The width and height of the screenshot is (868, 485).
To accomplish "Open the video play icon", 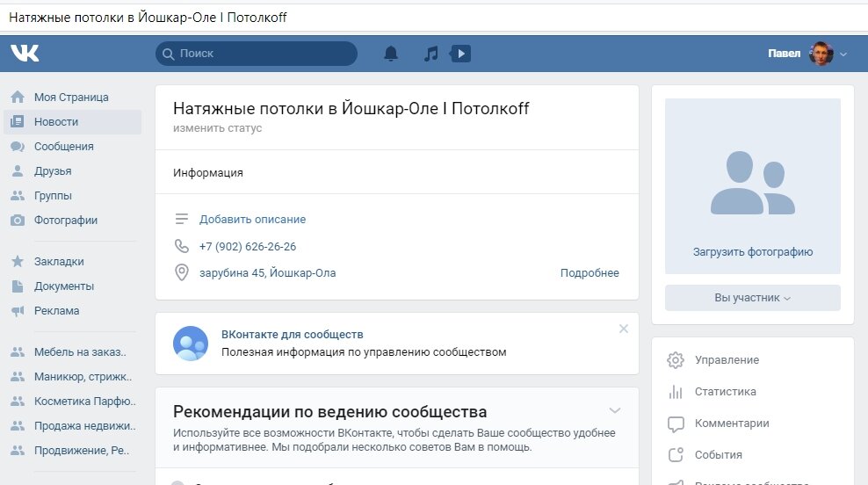I will pyautogui.click(x=460, y=53).
